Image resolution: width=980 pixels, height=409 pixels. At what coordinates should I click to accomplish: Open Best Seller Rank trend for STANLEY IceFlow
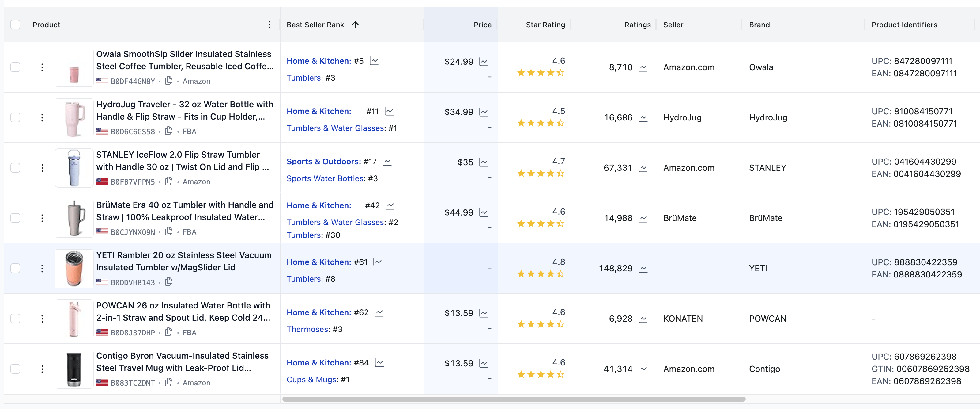click(387, 162)
